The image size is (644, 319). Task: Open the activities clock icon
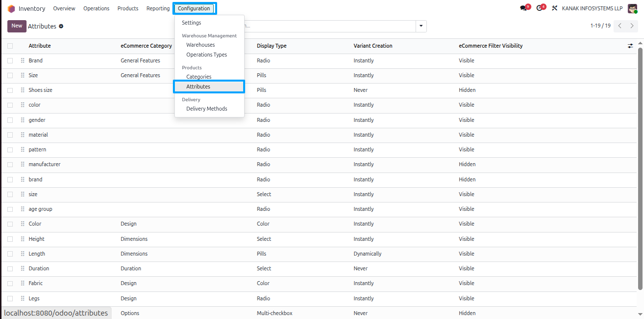[x=539, y=8]
